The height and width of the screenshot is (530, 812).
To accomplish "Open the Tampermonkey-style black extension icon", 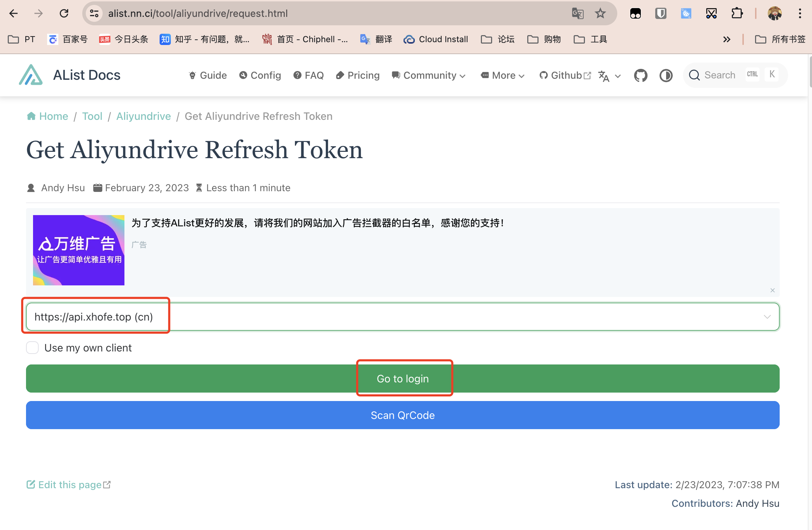I will 635,13.
